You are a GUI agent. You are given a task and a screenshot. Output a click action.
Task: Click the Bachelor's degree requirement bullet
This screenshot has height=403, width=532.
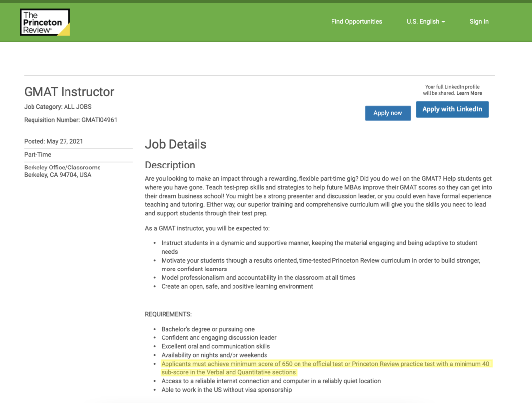coord(208,329)
